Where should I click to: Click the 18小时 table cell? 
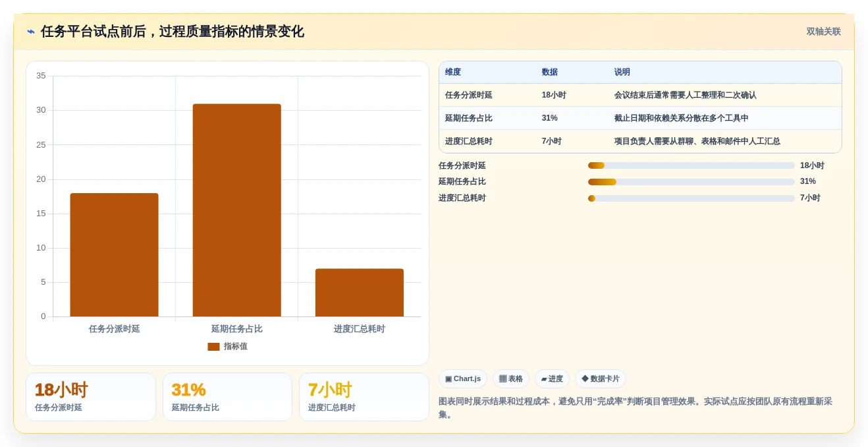(554, 96)
